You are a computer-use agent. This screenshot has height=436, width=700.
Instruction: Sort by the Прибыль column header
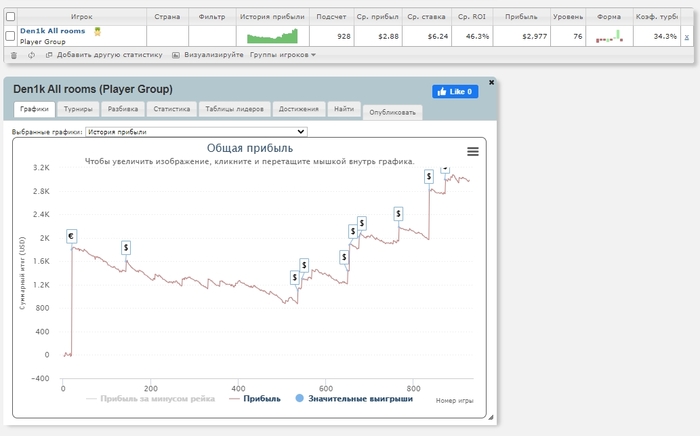tap(521, 17)
